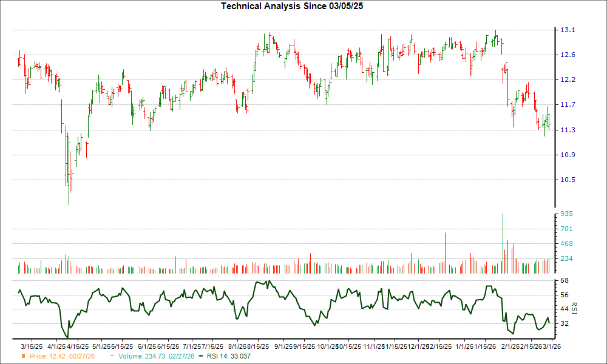Click the 02/27/26 date beside Price value
This screenshot has width=607, height=364.
[81, 357]
